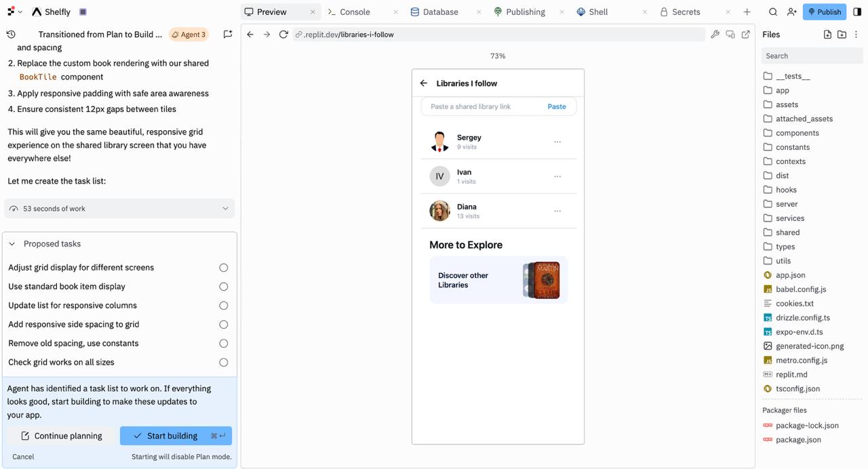
Task: Click the search magnifier icon in top bar
Action: pos(773,12)
